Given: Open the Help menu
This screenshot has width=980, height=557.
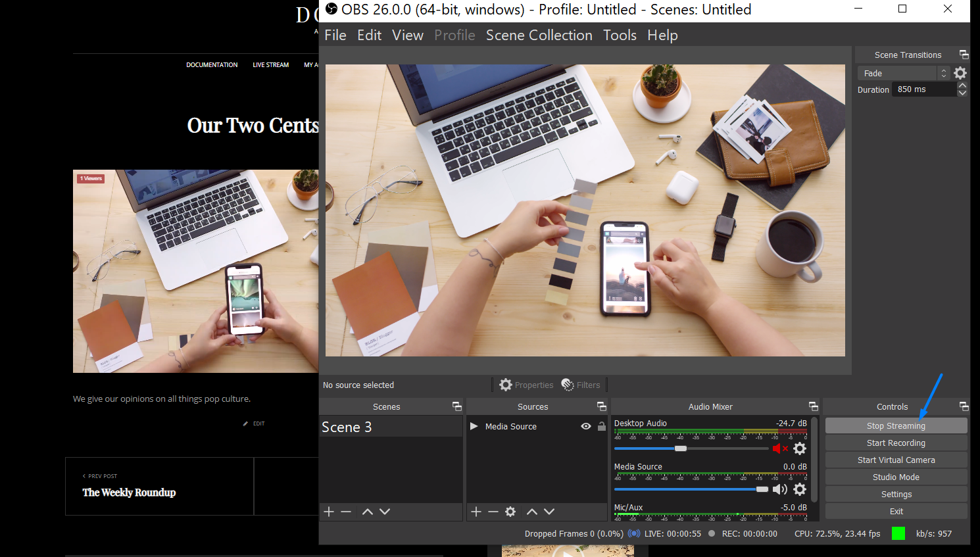Looking at the screenshot, I should (x=662, y=35).
